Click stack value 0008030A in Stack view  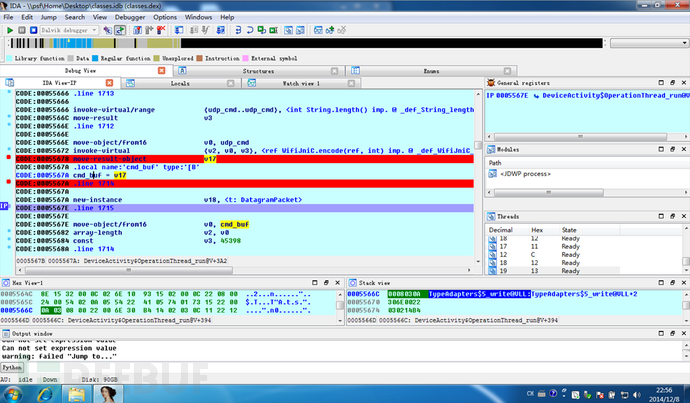pyautogui.click(x=405, y=294)
